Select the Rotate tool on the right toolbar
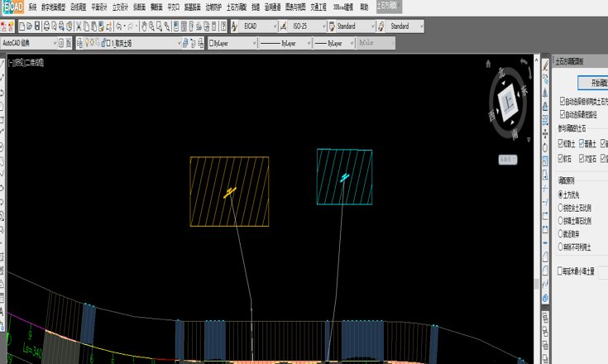Viewport: 608px width, 364px height. [545, 148]
